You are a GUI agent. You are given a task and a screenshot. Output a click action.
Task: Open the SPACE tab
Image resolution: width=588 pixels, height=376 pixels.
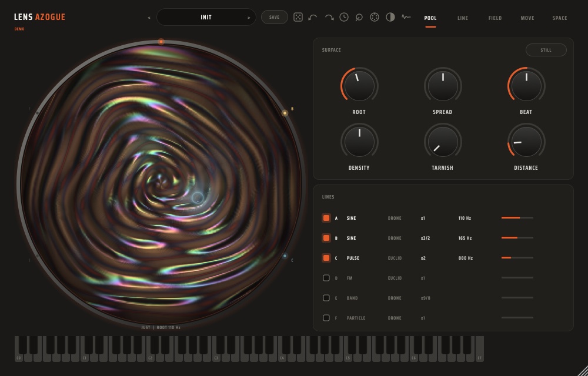click(x=560, y=18)
